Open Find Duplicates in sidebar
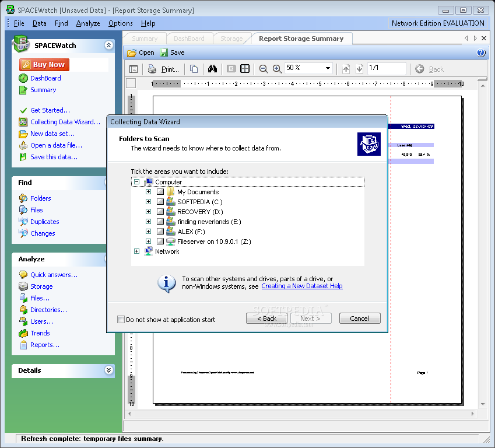The width and height of the screenshot is (495, 448). (44, 222)
